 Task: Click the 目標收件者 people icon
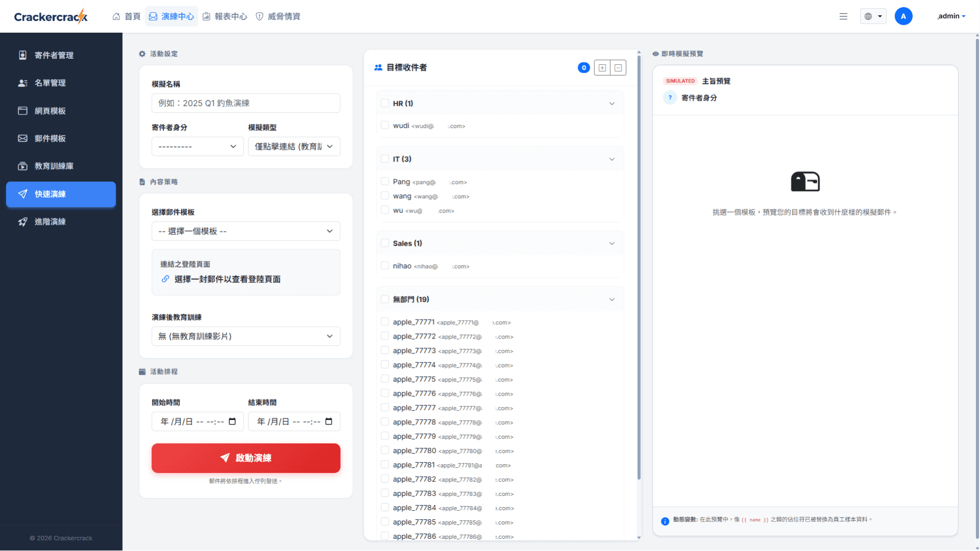click(x=378, y=67)
